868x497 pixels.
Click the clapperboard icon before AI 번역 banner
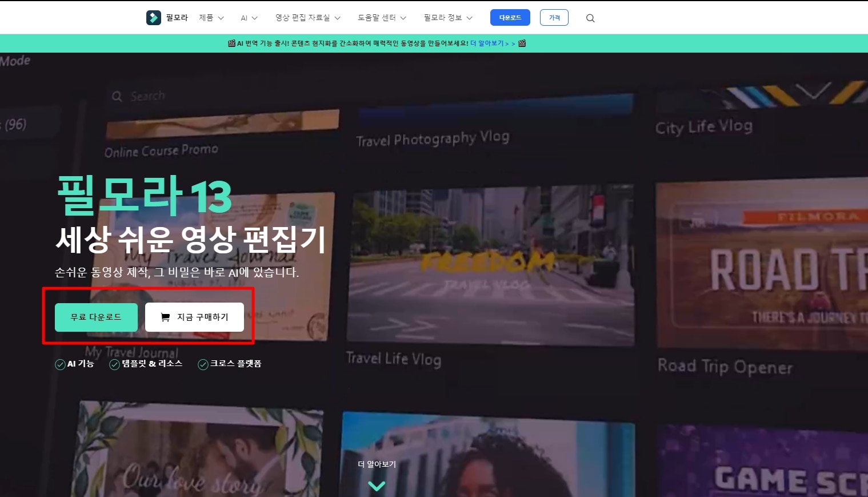231,43
